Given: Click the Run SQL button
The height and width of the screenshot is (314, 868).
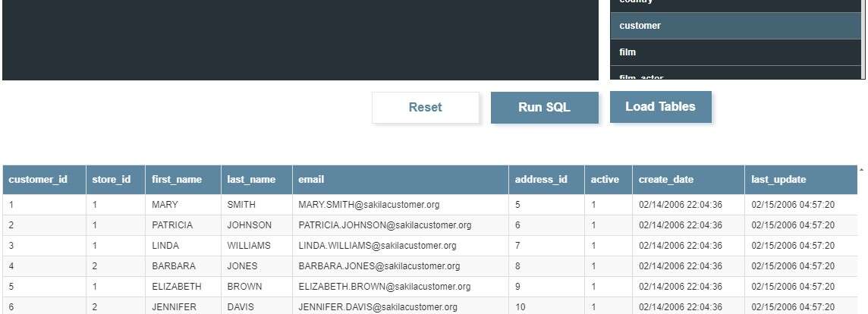Looking at the screenshot, I should pyautogui.click(x=544, y=107).
